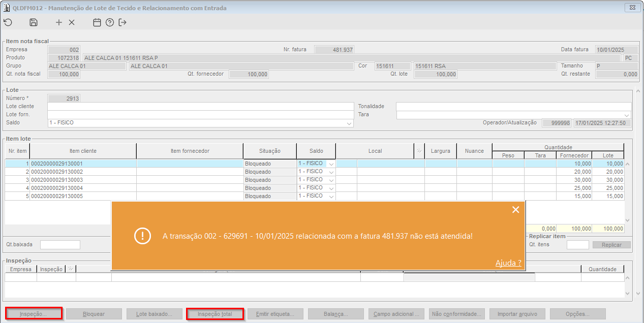Click the Lote baixado... button
Screen dimensions: 644x323
[155, 314]
